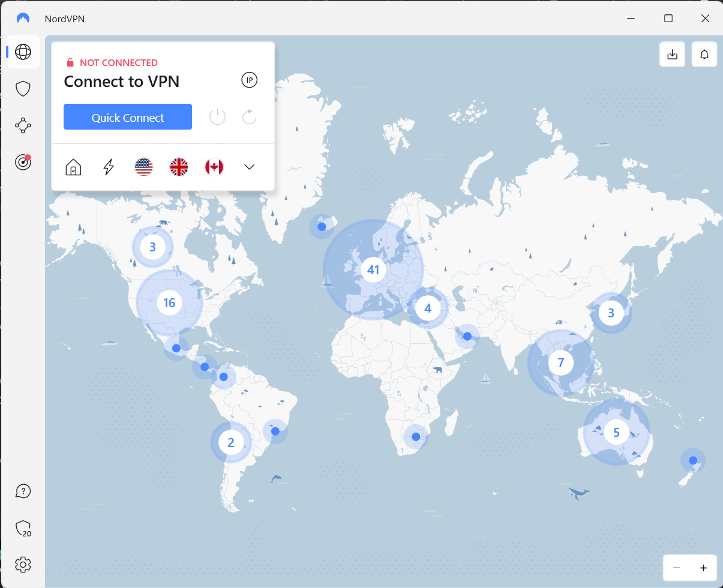
Task: Open the Dark Web Monitor radar icon
Action: pos(23,162)
